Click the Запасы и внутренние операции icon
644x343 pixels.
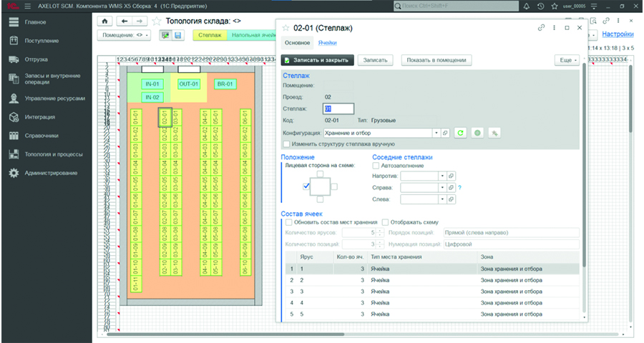(x=14, y=79)
